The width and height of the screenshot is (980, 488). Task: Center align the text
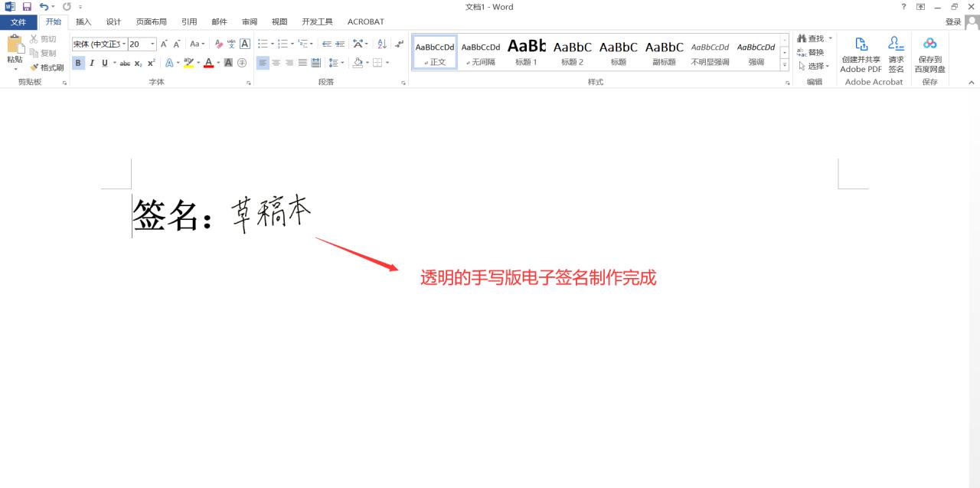(276, 63)
